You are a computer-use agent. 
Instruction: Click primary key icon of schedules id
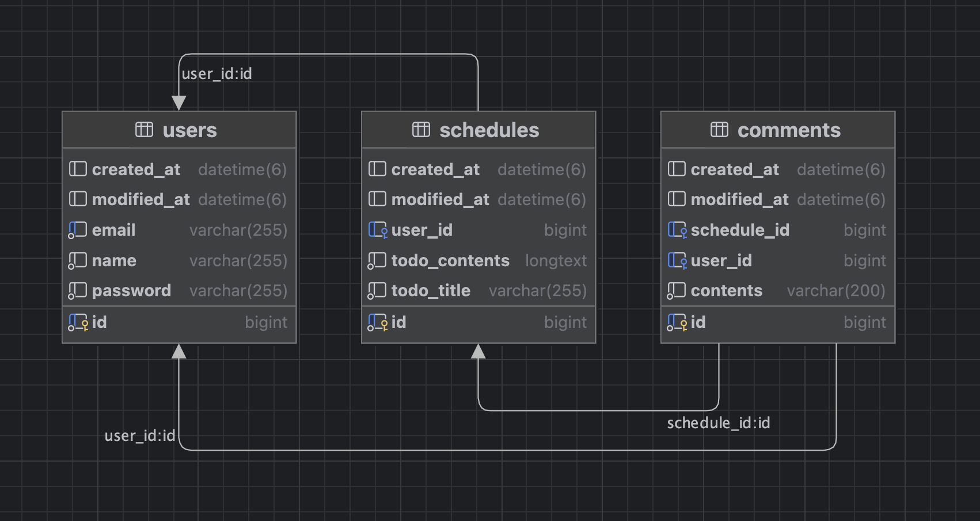(378, 322)
